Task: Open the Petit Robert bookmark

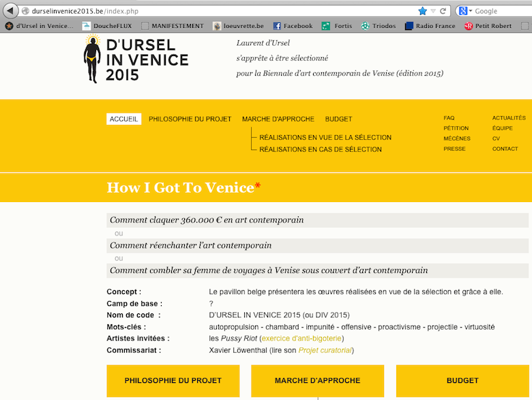Action: pos(488,26)
